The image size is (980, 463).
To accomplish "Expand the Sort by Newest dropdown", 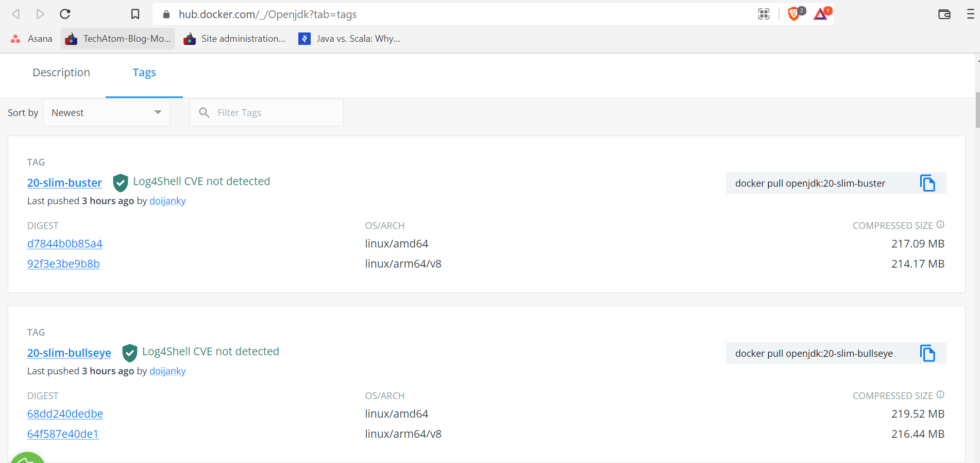I will click(107, 112).
